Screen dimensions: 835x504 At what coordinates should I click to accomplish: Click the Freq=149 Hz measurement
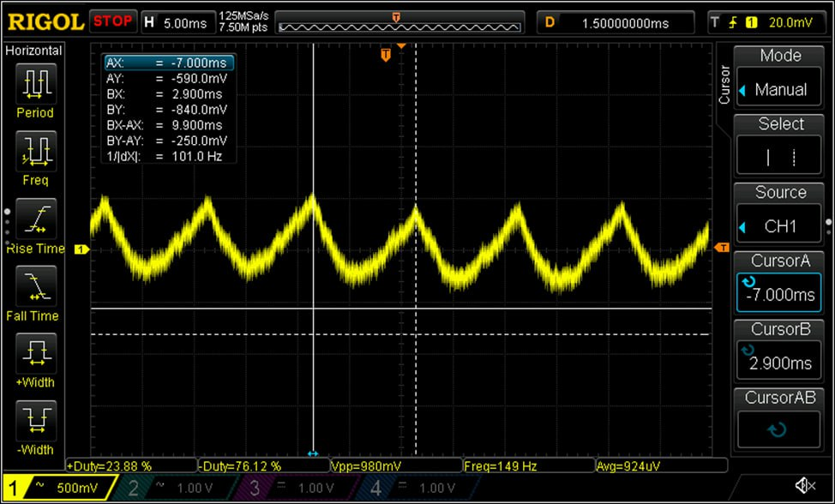528,466
